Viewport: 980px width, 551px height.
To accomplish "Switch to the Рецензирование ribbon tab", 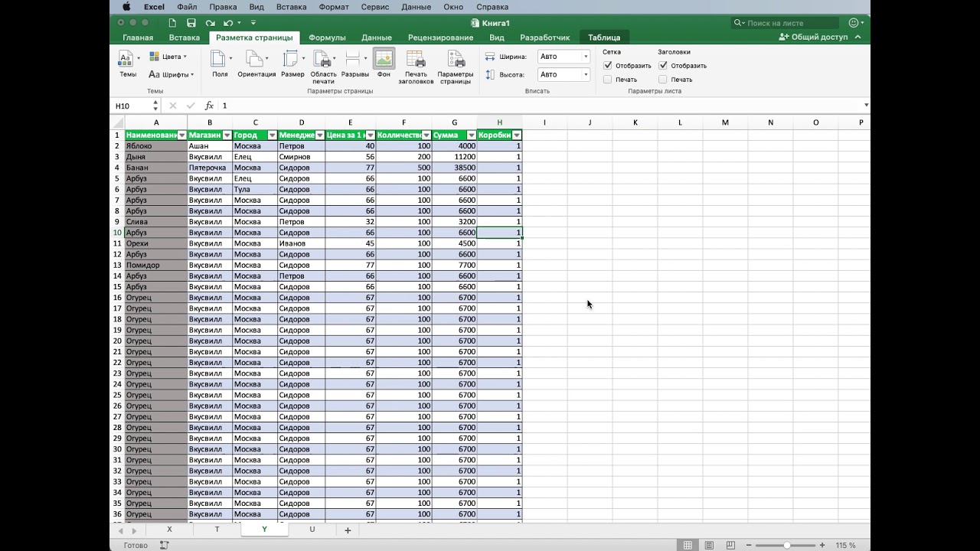I will [440, 37].
